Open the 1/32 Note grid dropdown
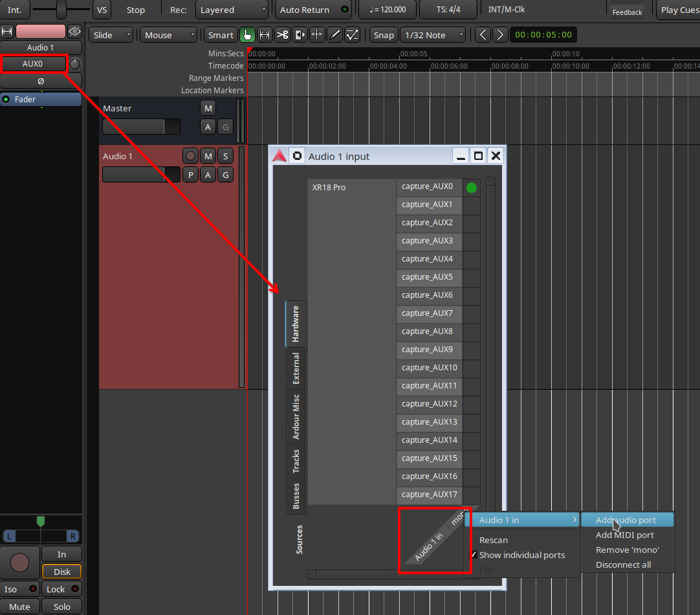This screenshot has width=700, height=615. (x=433, y=35)
